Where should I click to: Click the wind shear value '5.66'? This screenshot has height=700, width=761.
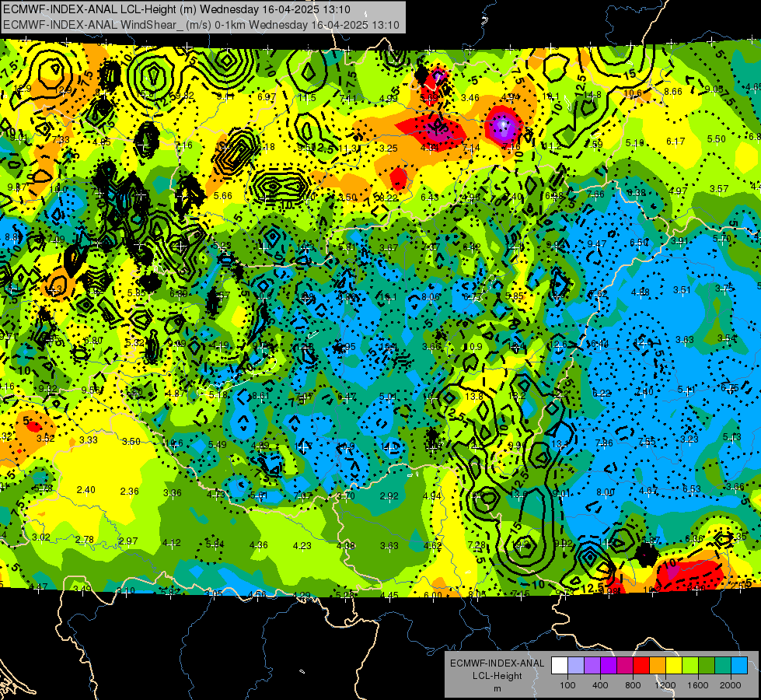tap(223, 196)
